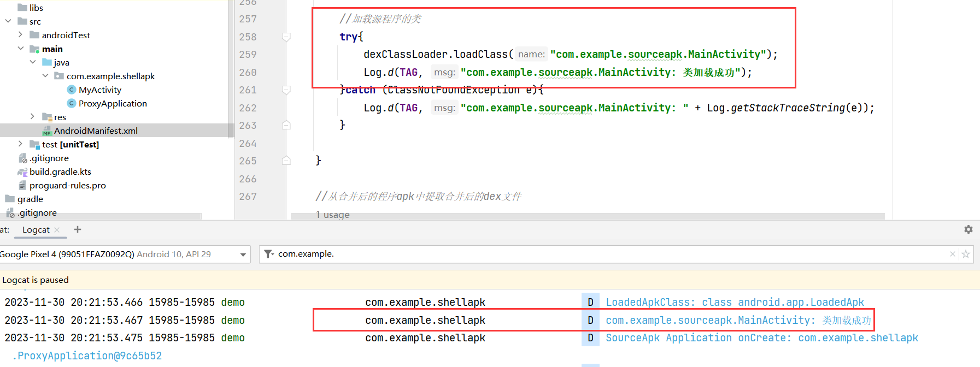Select the gradle folder

pos(30,199)
